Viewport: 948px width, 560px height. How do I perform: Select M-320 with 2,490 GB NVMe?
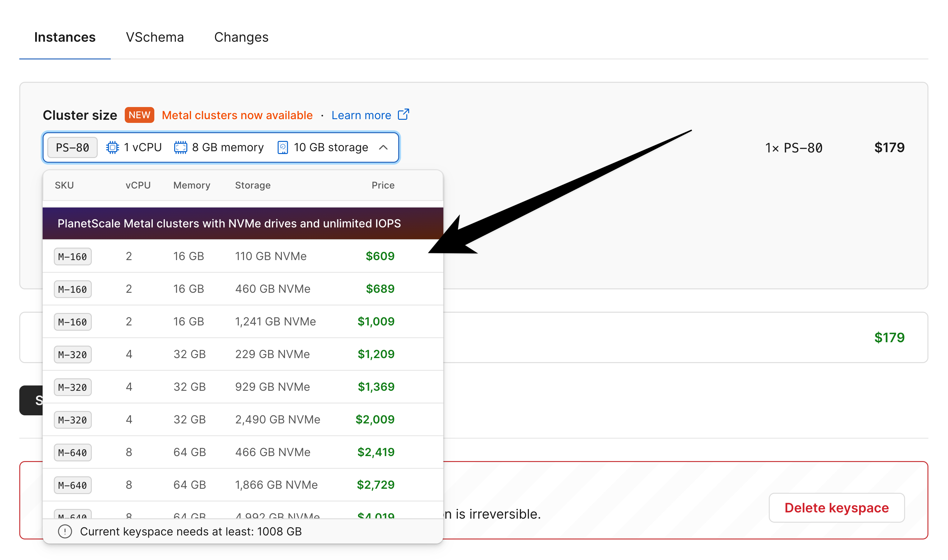click(243, 420)
